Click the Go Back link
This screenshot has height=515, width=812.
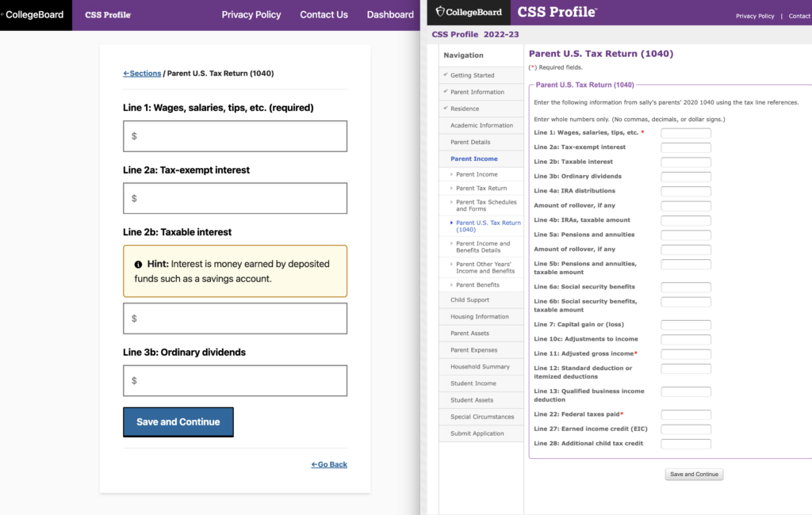329,464
